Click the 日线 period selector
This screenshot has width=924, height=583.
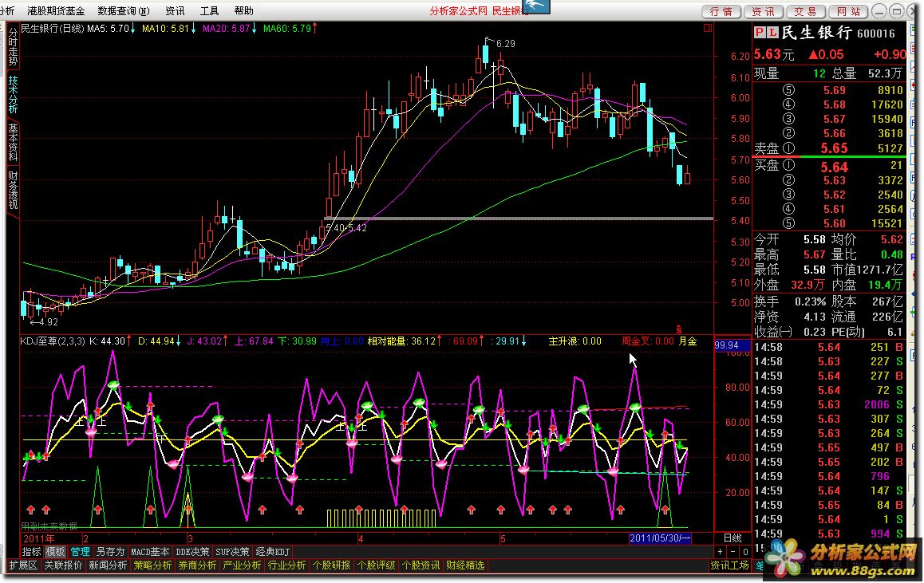732,538
